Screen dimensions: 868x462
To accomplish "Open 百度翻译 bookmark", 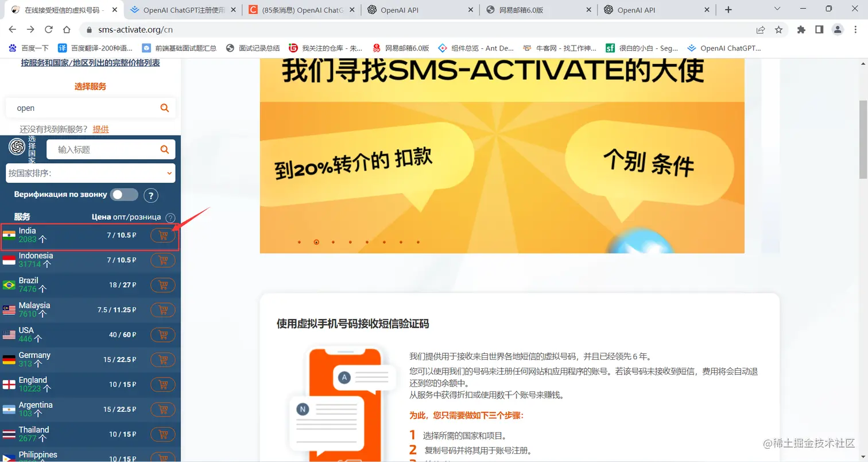I will point(95,48).
